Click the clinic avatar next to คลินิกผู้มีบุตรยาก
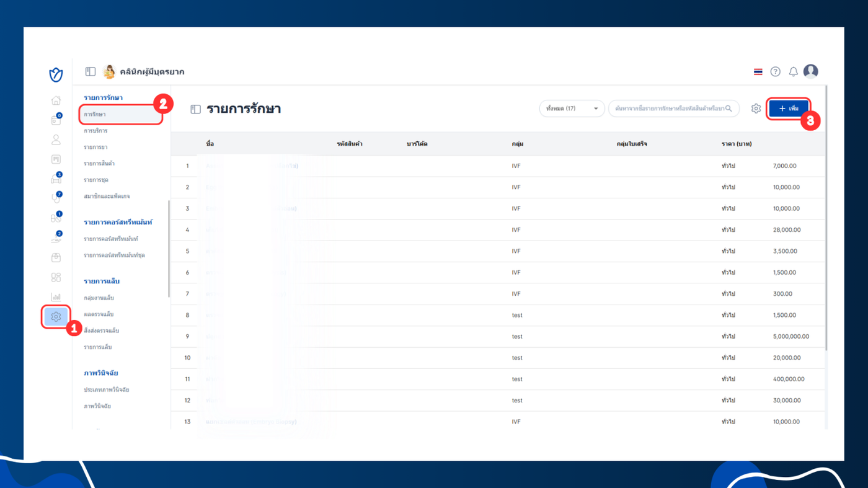Viewport: 868px width, 488px height. 109,72
